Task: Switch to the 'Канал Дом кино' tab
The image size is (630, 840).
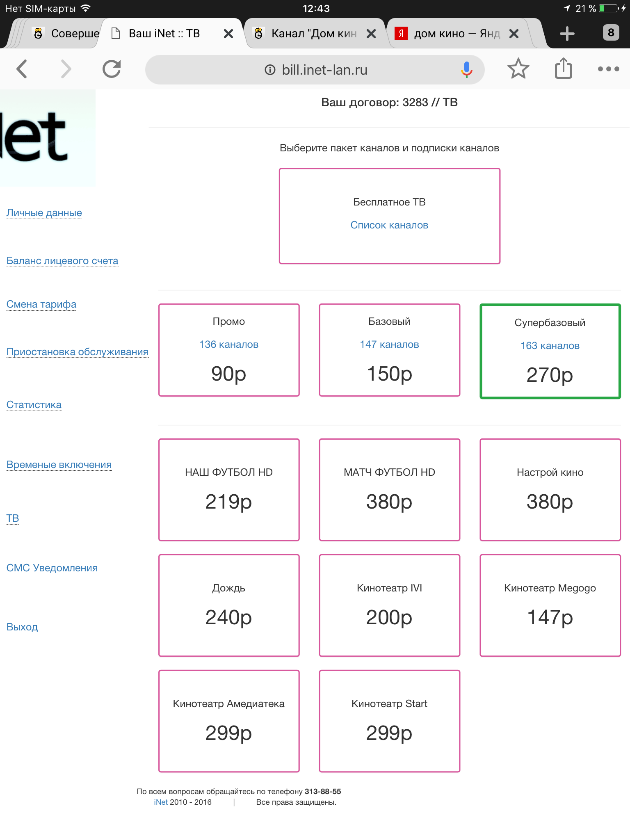Action: 307,34
